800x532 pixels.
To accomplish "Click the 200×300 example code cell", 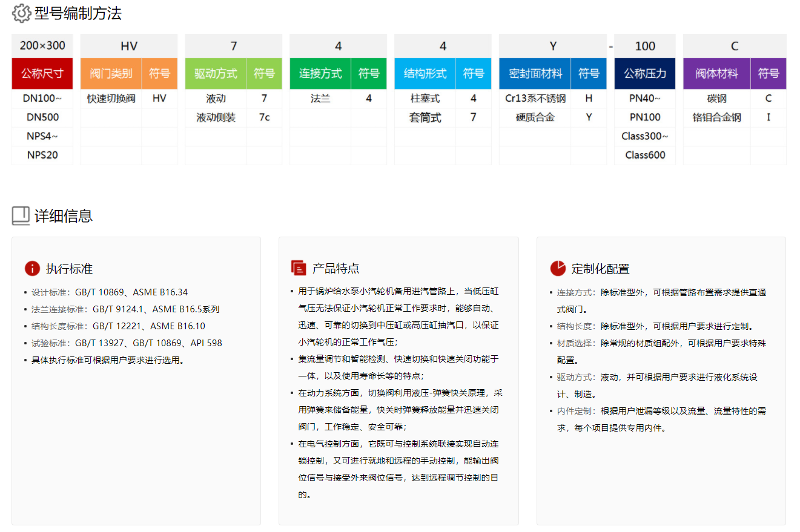I will 42,46.
